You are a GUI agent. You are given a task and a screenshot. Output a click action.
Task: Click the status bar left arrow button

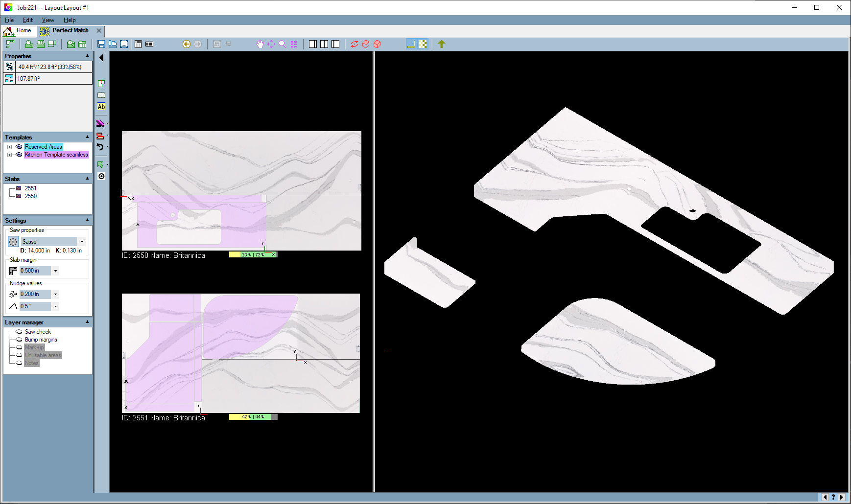tap(825, 497)
